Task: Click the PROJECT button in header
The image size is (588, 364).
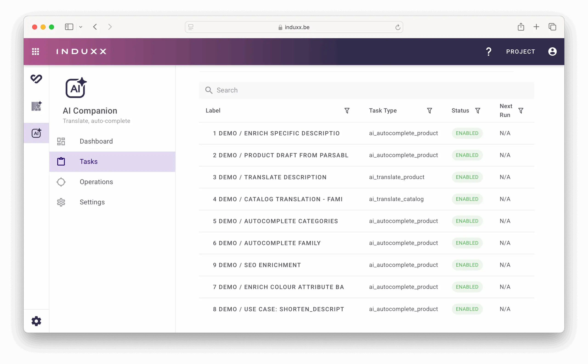Action: click(x=520, y=51)
